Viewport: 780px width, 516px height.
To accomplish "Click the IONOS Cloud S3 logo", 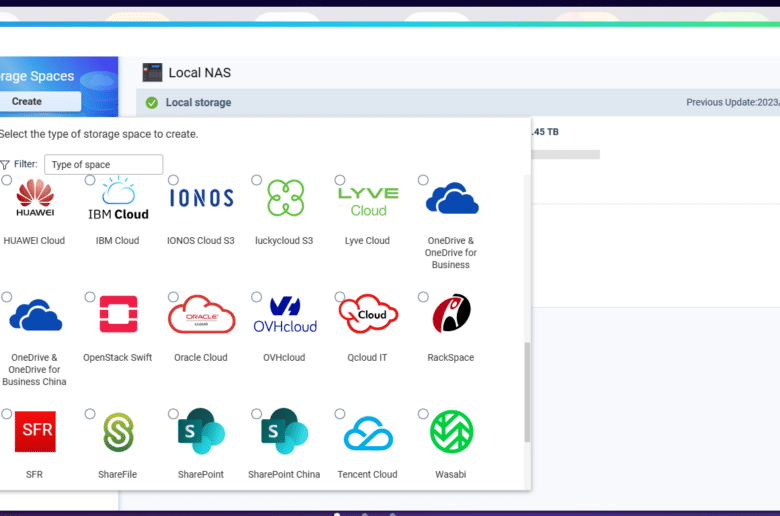I will tap(201, 198).
